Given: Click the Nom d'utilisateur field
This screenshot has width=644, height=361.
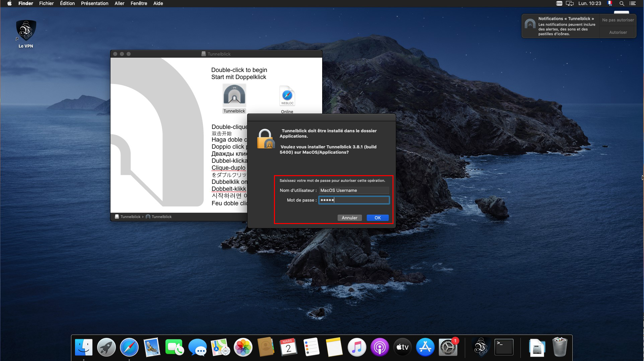Looking at the screenshot, I should click(354, 190).
